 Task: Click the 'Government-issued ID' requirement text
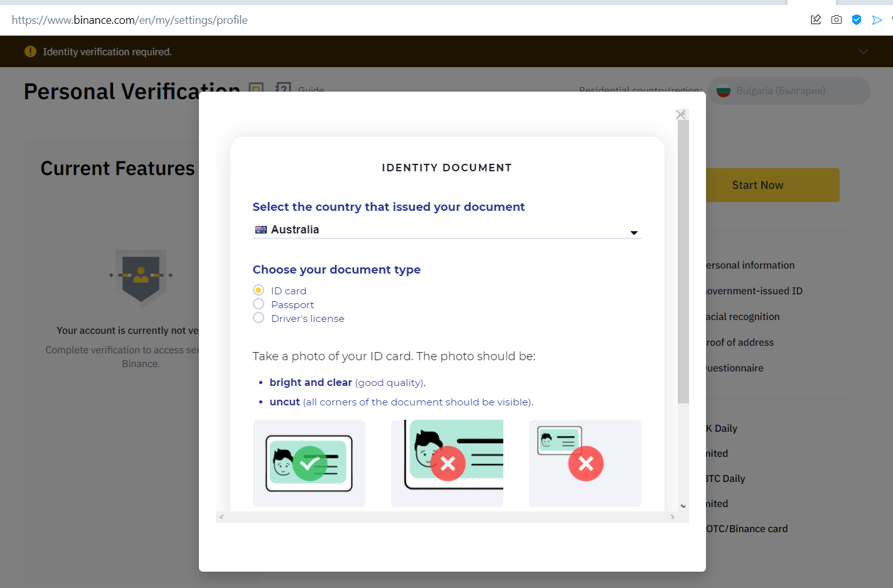click(754, 291)
